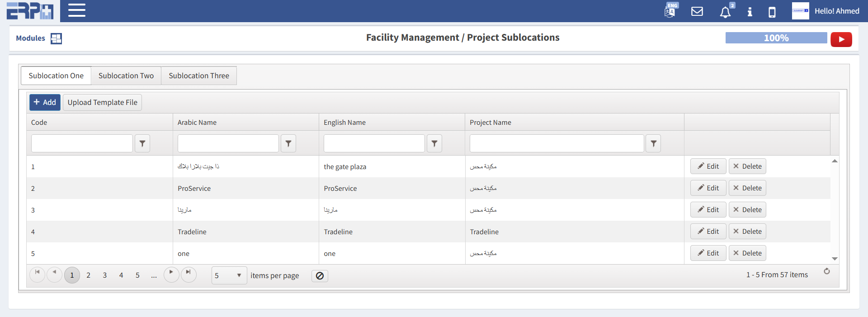The height and width of the screenshot is (317, 868).
Task: Switch to the Sublocation Two tab
Action: point(126,76)
